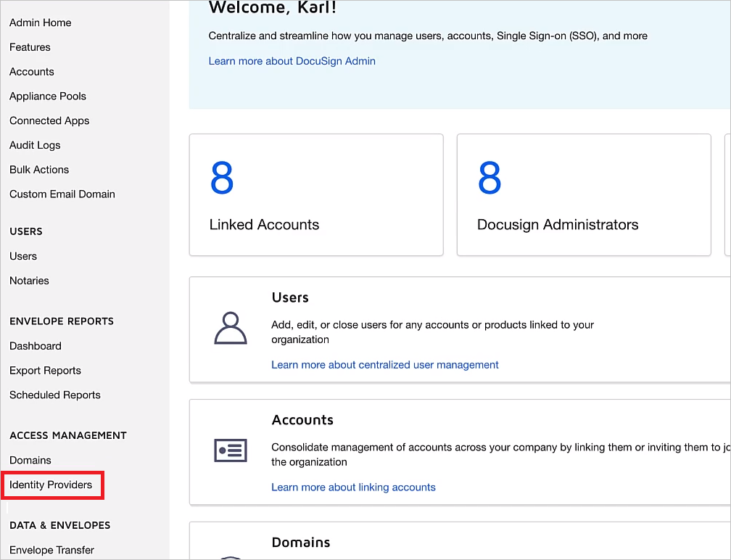Click the Accounts ID card icon

click(231, 450)
